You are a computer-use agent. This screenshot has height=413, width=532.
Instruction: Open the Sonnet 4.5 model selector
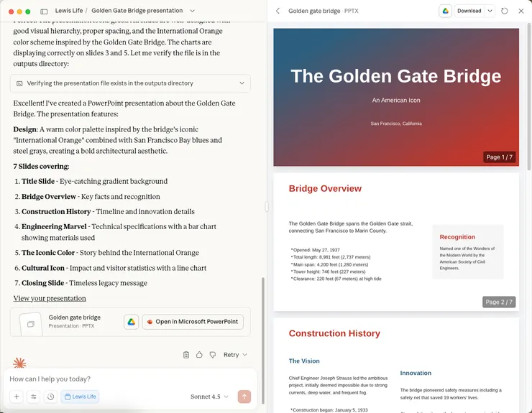(x=209, y=396)
